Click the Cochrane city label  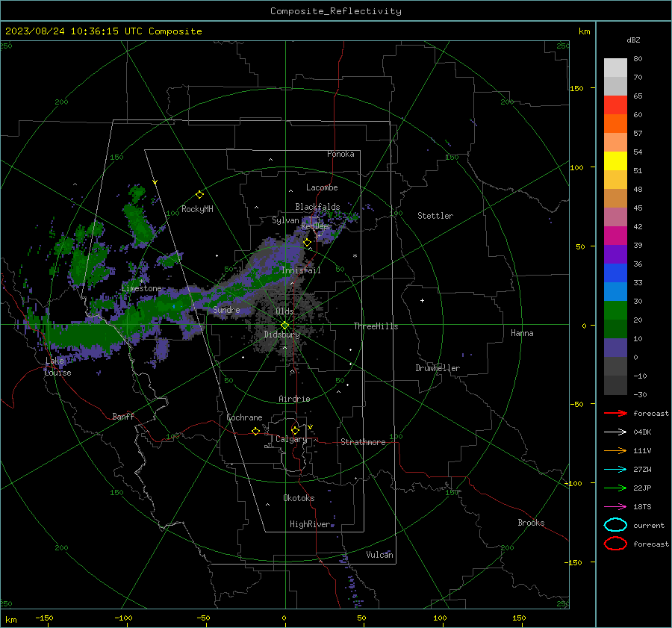[244, 417]
